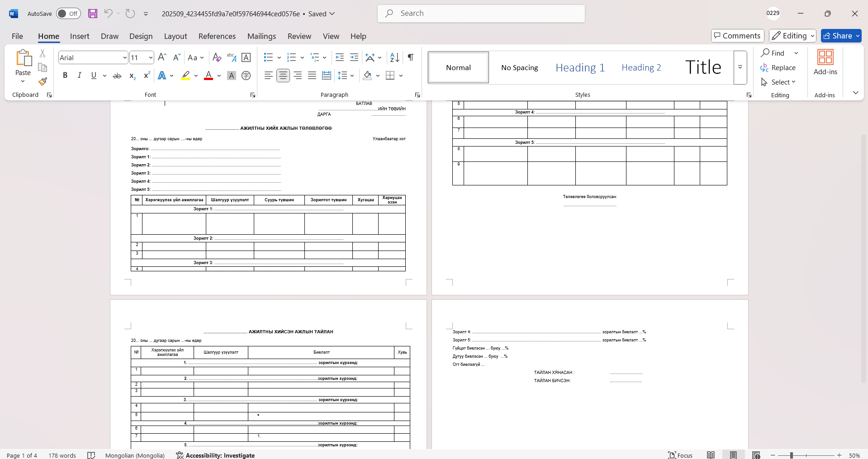The image size is (868, 459).
Task: Open the font name dropdown
Action: click(125, 58)
